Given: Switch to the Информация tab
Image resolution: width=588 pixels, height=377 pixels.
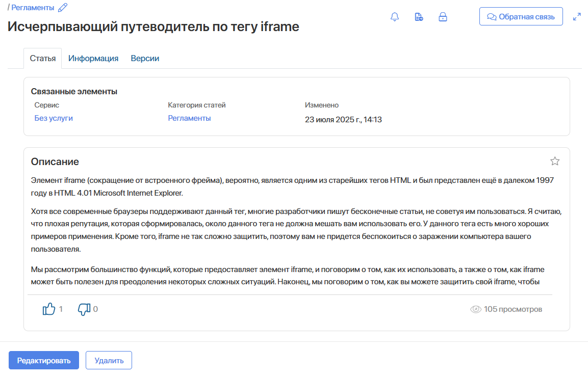Looking at the screenshot, I should (x=93, y=58).
